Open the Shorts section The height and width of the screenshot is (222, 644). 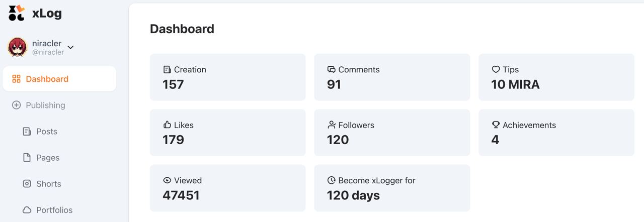tap(49, 184)
